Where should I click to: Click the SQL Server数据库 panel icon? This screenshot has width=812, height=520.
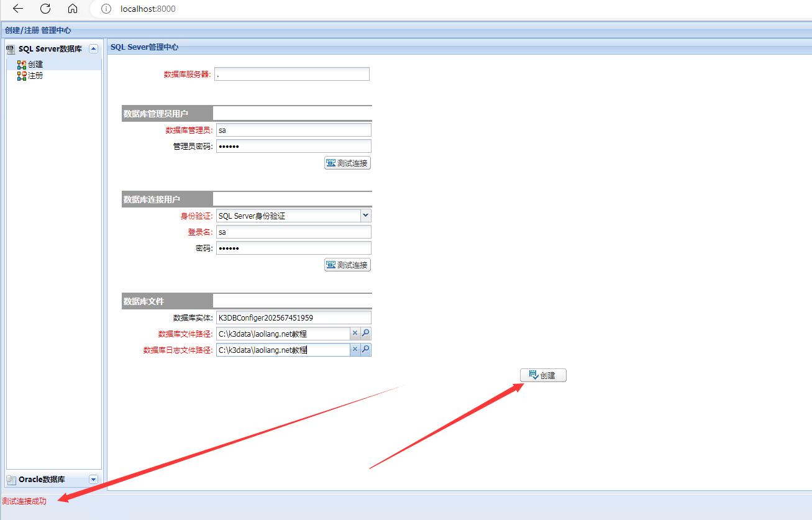pyautogui.click(x=11, y=48)
